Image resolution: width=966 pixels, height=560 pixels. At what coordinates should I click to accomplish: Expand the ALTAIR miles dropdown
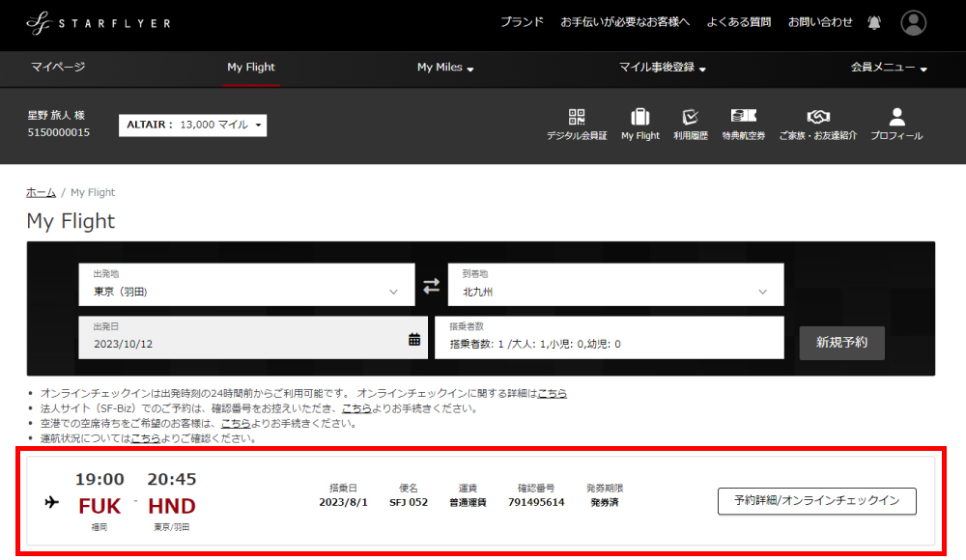tap(192, 125)
